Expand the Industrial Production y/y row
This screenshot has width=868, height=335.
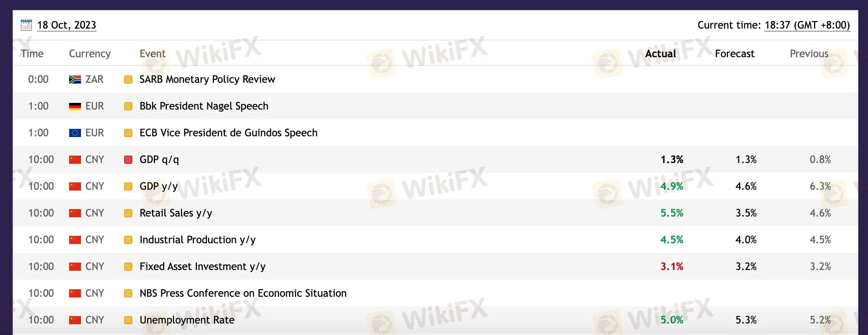[x=435, y=240]
